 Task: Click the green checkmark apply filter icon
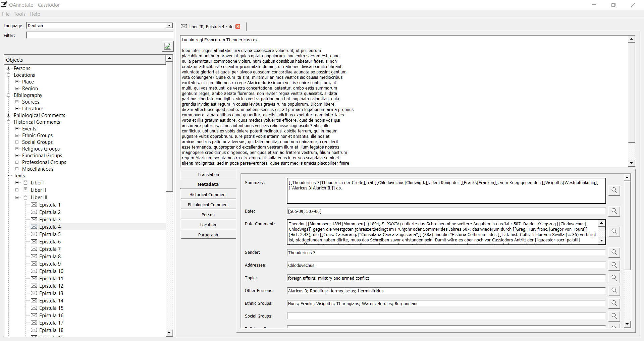click(x=168, y=46)
